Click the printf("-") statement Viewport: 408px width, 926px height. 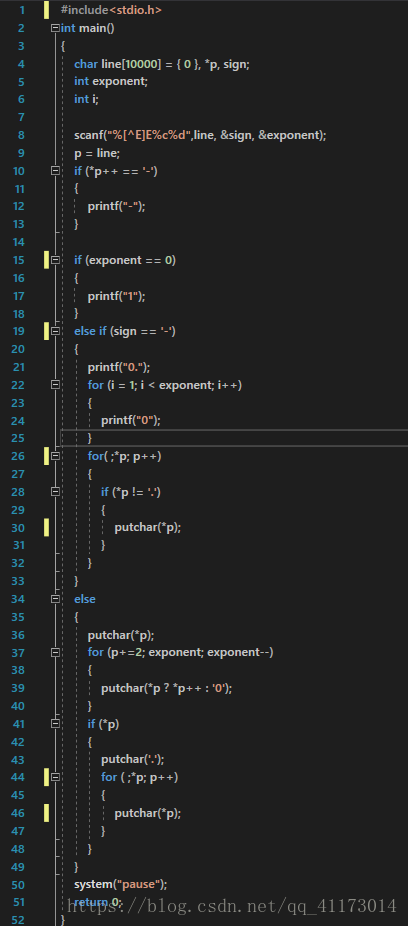116,206
